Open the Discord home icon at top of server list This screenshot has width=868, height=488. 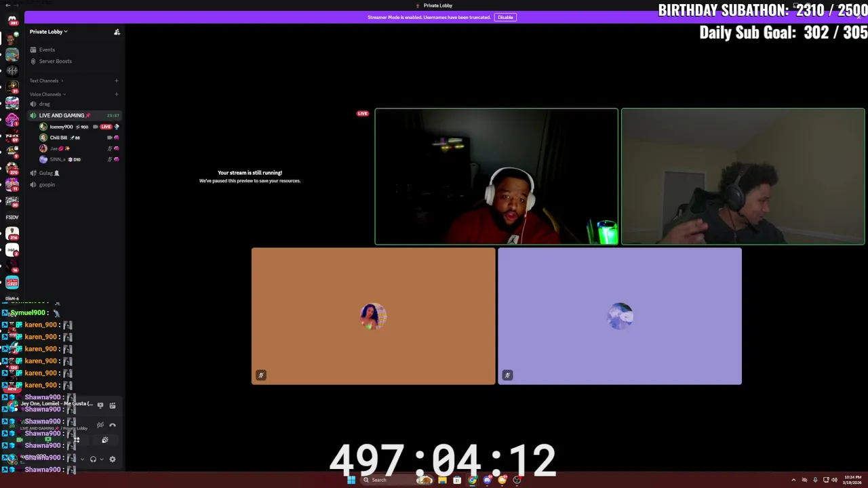[12, 20]
